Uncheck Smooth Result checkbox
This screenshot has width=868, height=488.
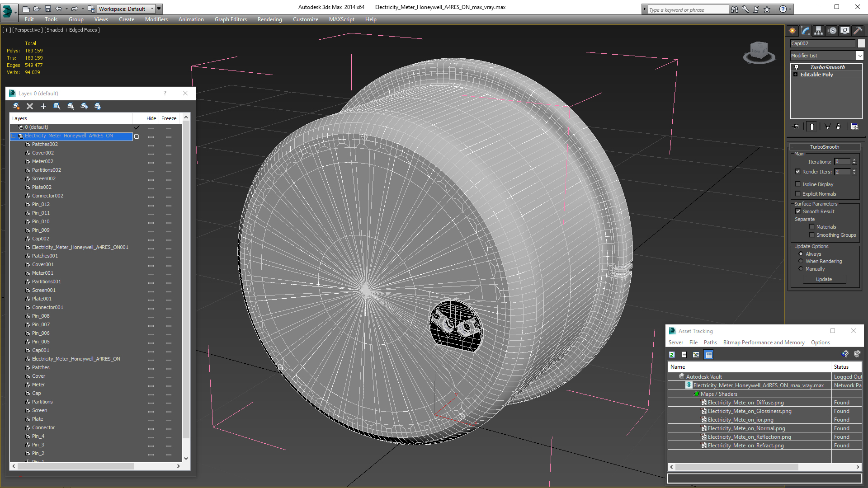coord(798,211)
